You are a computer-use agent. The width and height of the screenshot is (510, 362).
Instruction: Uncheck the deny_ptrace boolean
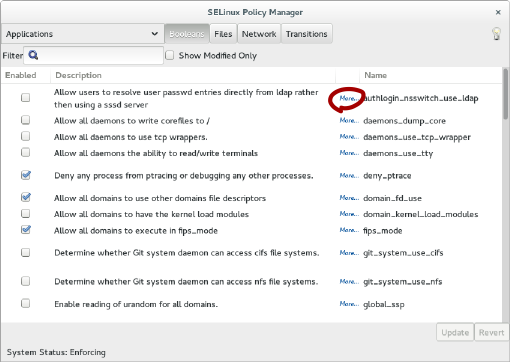coord(25,175)
